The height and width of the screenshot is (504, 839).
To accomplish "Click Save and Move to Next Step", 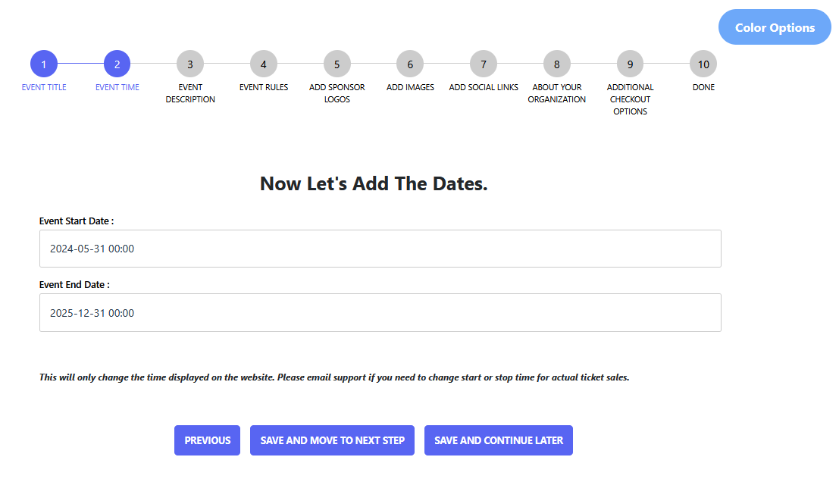I will (332, 440).
